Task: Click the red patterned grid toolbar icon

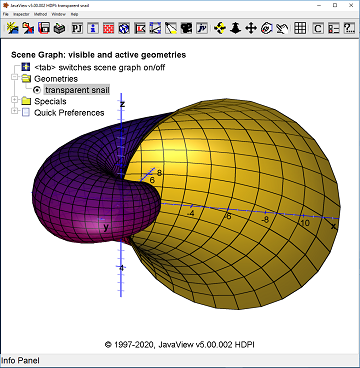Action: 109,28
